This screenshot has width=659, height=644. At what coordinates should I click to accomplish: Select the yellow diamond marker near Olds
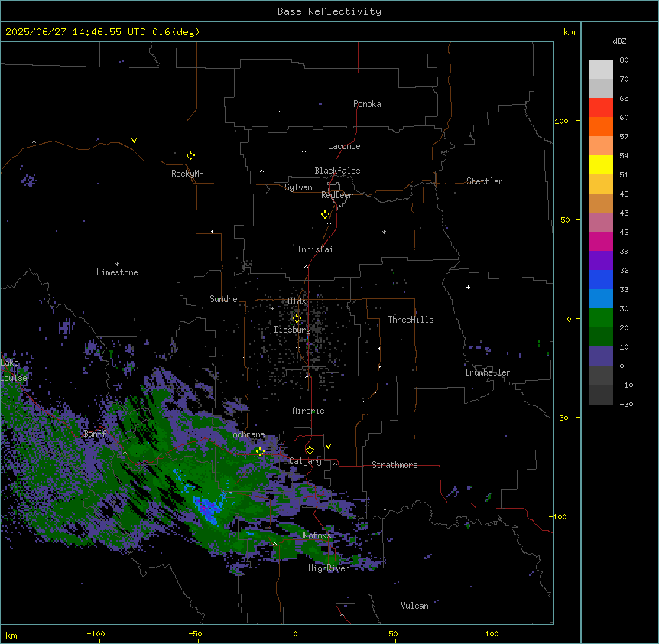click(297, 319)
